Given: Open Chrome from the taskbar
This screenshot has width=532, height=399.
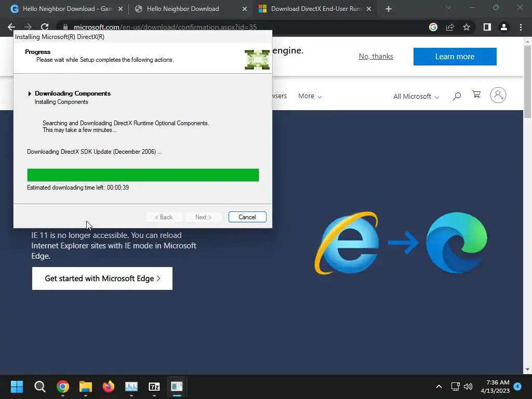Looking at the screenshot, I should [x=63, y=387].
